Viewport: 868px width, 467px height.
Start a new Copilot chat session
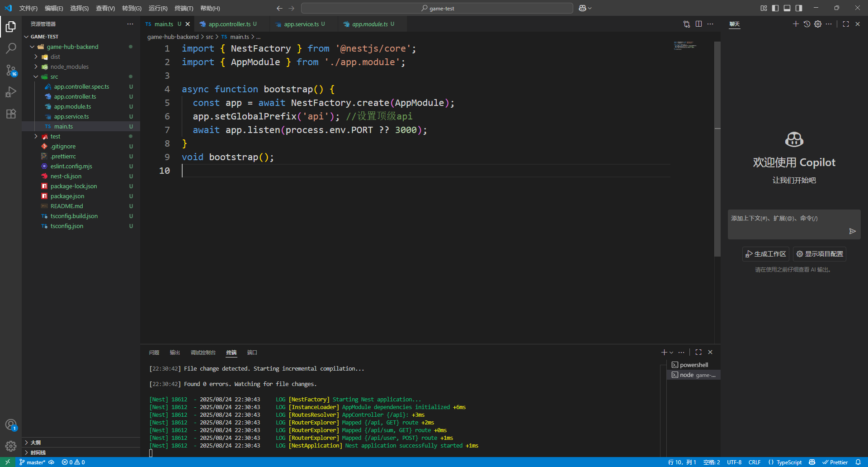pos(796,24)
